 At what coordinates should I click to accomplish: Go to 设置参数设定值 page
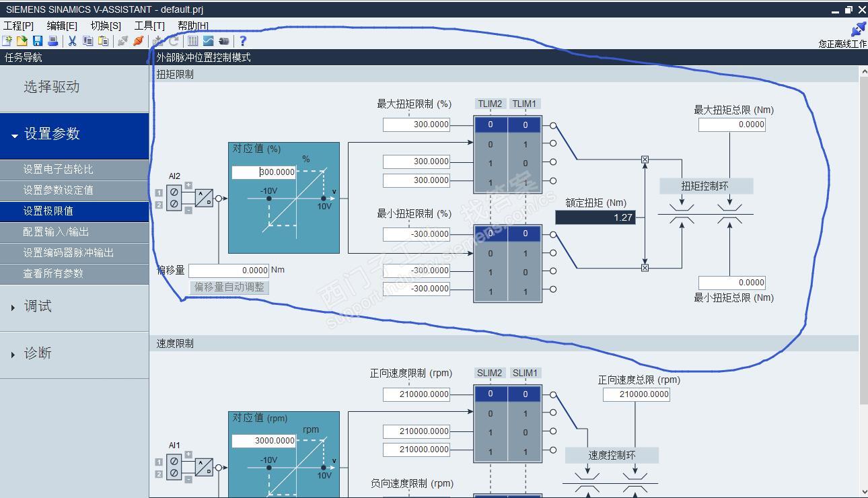click(x=74, y=190)
